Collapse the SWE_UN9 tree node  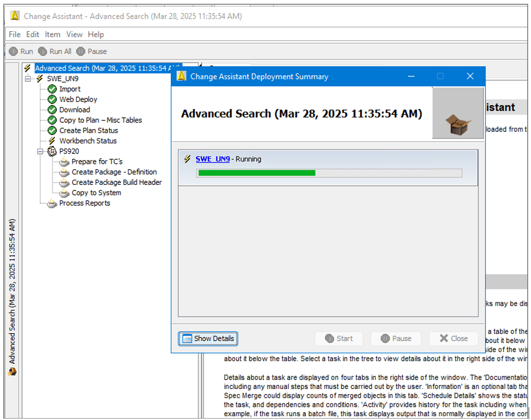(x=28, y=78)
